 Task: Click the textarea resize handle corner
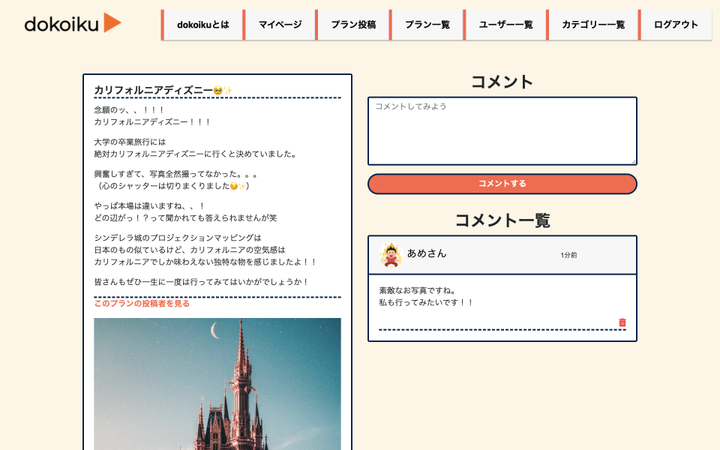(633, 161)
